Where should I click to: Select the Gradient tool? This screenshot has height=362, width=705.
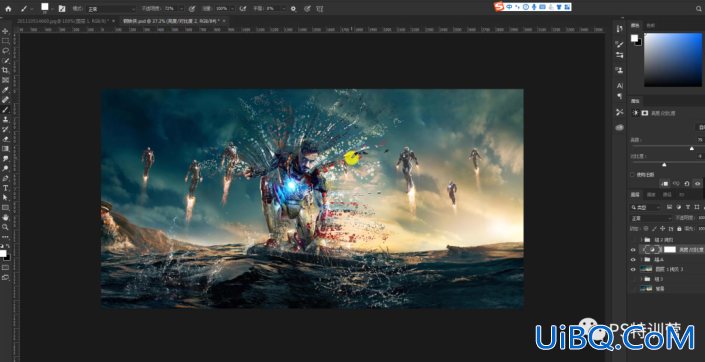click(x=5, y=149)
